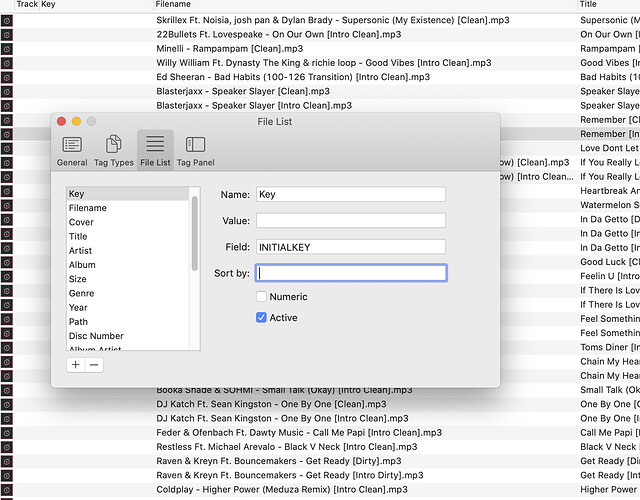Screen dimensions: 640x500
Task: Select 22Bullets On Our Own file row
Action: [x=278, y=34]
